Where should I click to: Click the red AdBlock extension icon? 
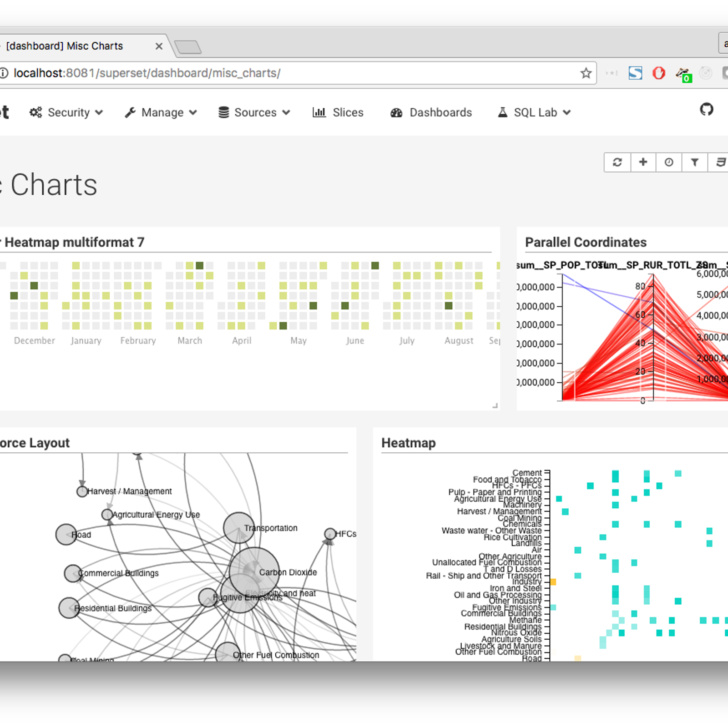coord(659,73)
